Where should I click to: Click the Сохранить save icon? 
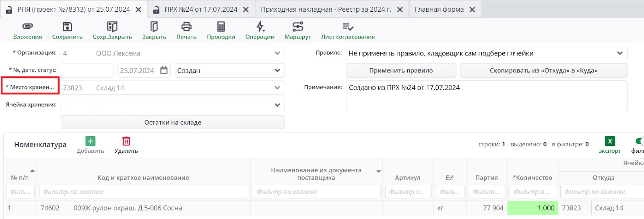(67, 27)
